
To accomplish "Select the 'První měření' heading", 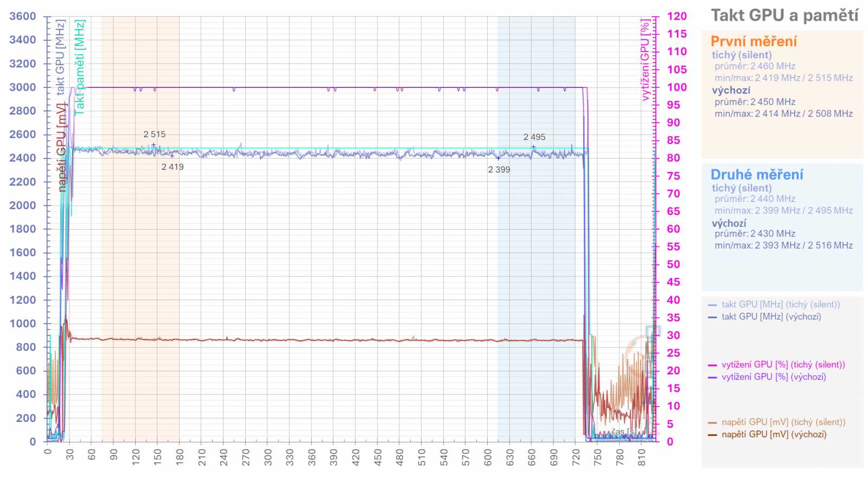I will 754,41.
